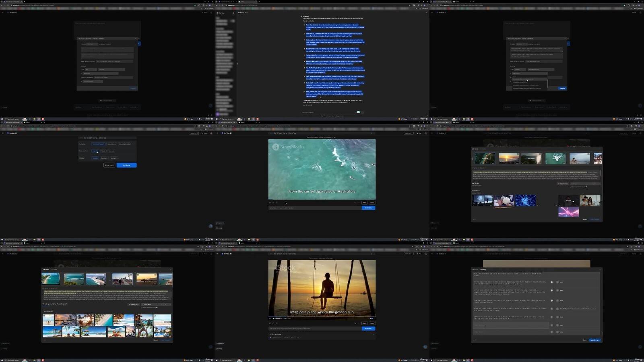The height and width of the screenshot is (362, 644).
Task: Play the swing sunset video in bottom-center screenshot
Action: (x=270, y=318)
